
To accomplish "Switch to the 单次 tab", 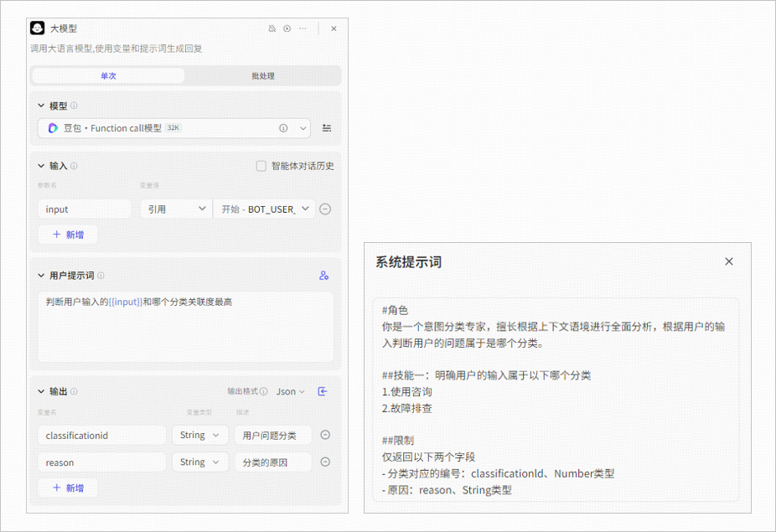I will [x=108, y=75].
